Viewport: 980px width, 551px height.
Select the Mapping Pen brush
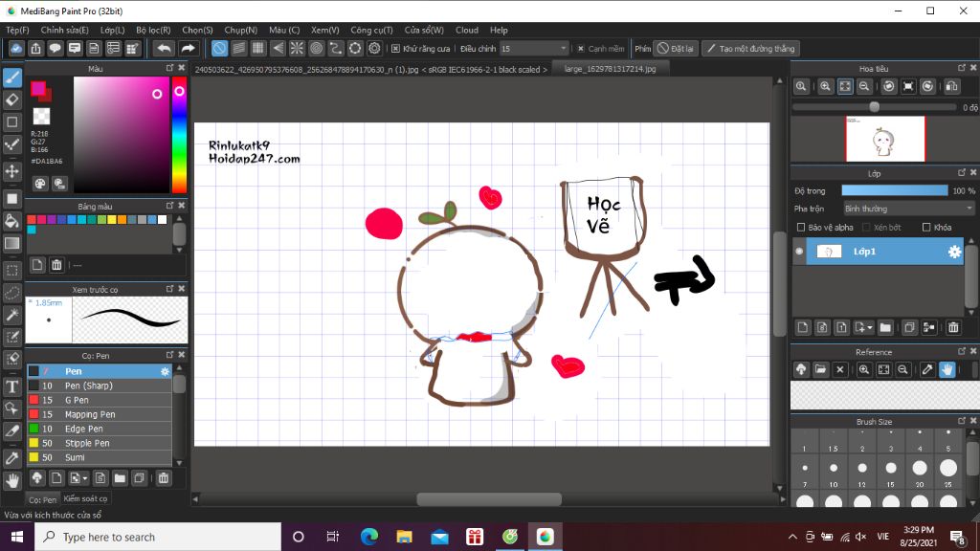point(100,414)
